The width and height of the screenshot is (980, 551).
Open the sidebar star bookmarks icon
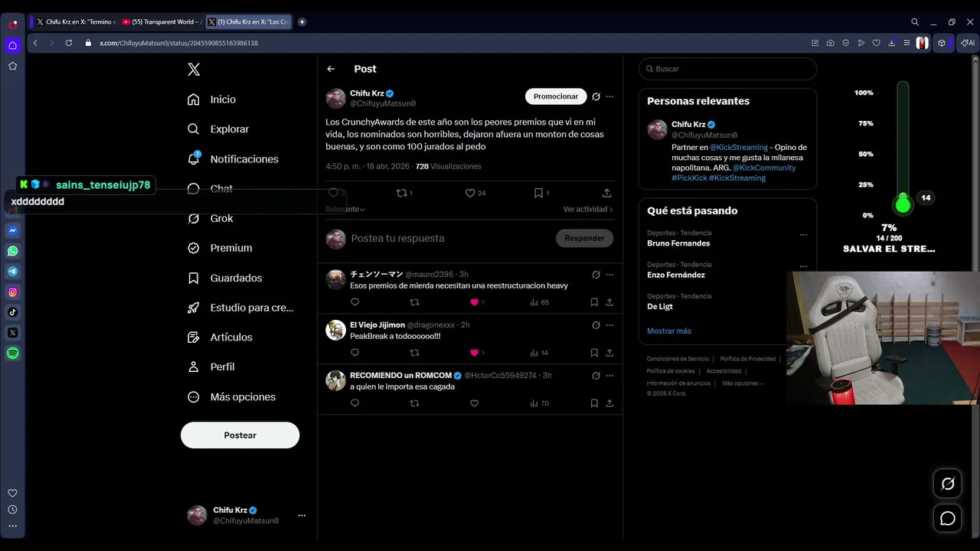[x=13, y=66]
